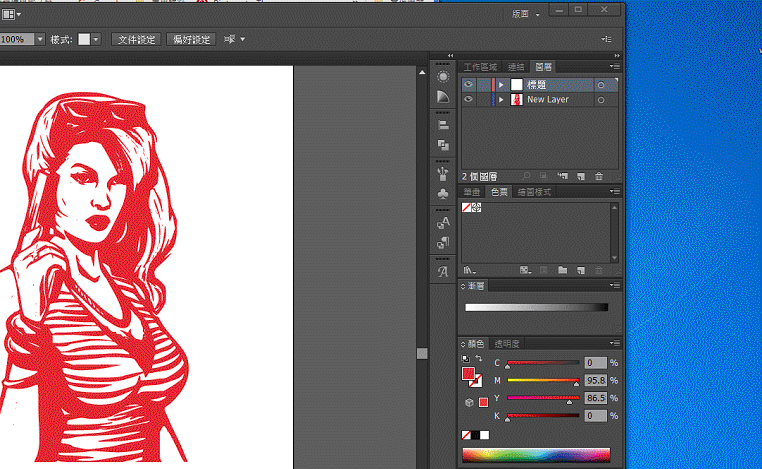Select the 圖層 layers tab
This screenshot has width=762, height=469.
543,67
